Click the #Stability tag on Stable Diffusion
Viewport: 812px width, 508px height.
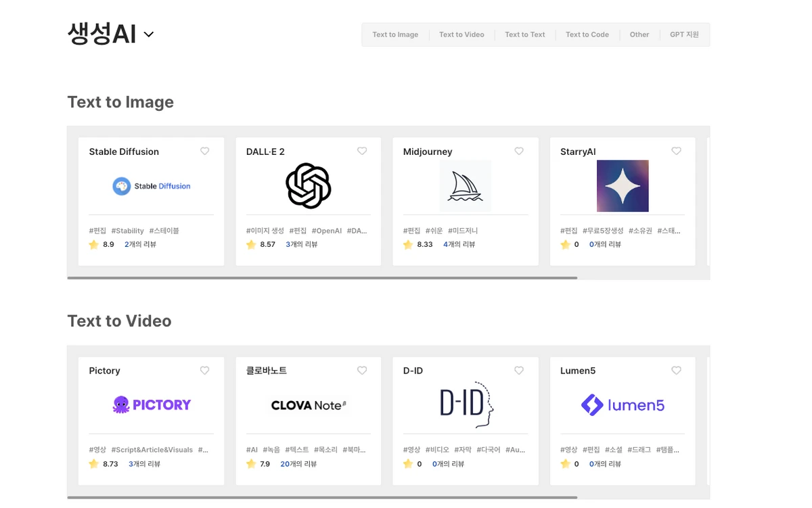click(127, 231)
